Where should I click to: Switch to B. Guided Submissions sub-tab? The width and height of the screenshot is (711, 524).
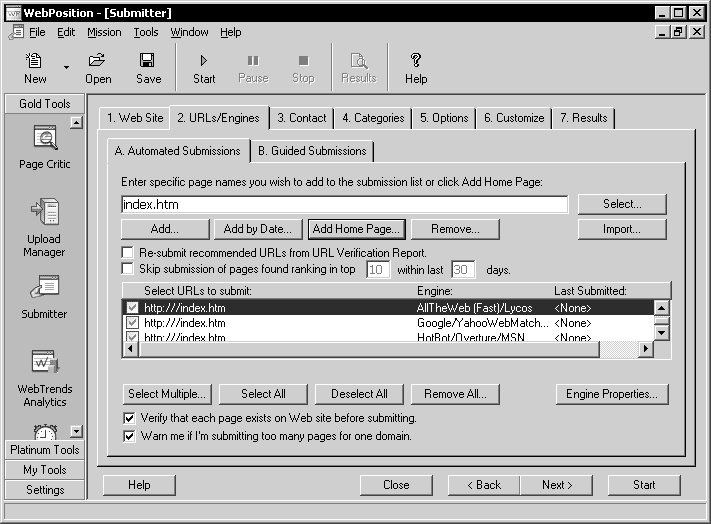[312, 151]
